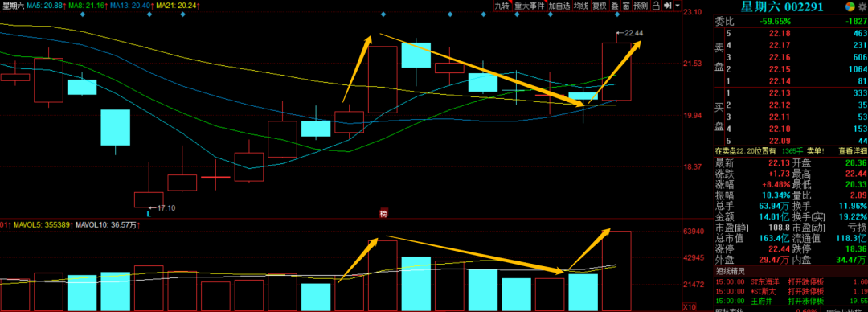Select buy level 1 price 22.13
The width and height of the screenshot is (868, 312).
(x=779, y=92)
